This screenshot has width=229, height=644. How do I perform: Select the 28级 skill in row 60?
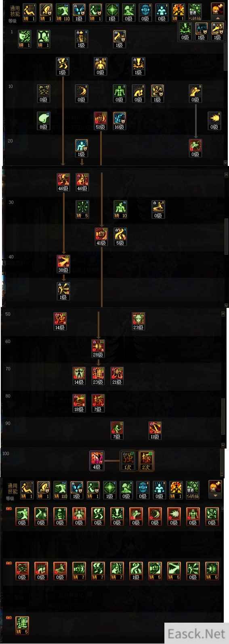tap(98, 349)
